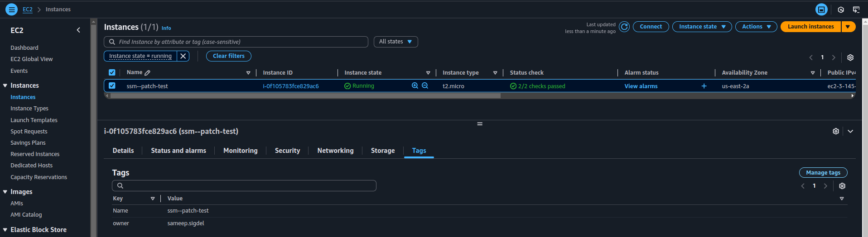This screenshot has height=237, width=868.
Task: Expand the Instance state dropdown button
Action: [702, 27]
